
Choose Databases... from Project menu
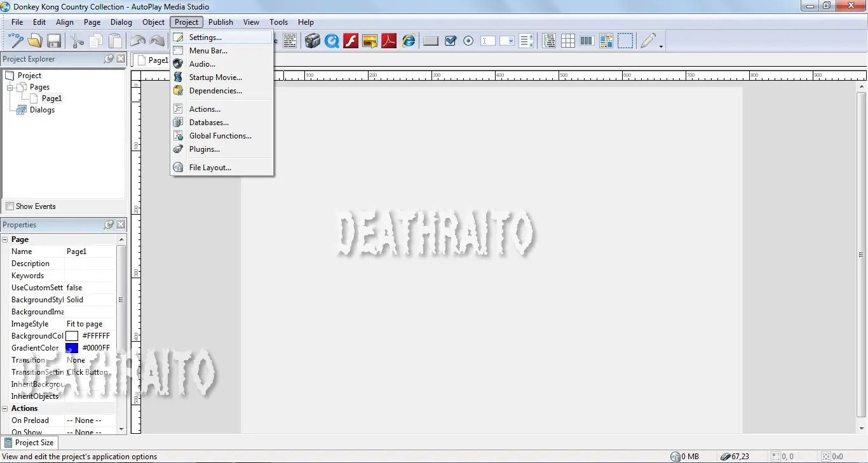(x=222, y=123)
